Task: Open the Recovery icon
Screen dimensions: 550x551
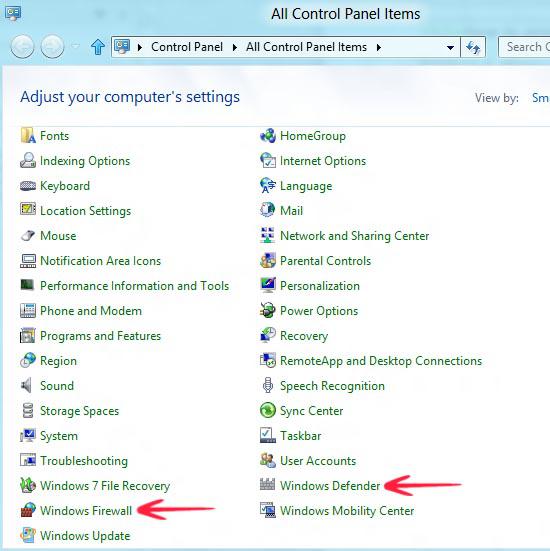Action: (268, 336)
